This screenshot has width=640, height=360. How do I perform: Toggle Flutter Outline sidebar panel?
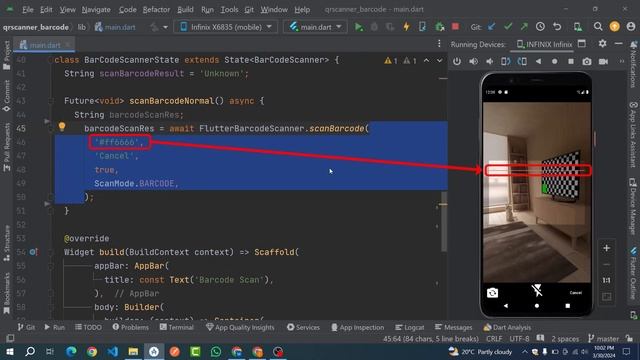633,273
